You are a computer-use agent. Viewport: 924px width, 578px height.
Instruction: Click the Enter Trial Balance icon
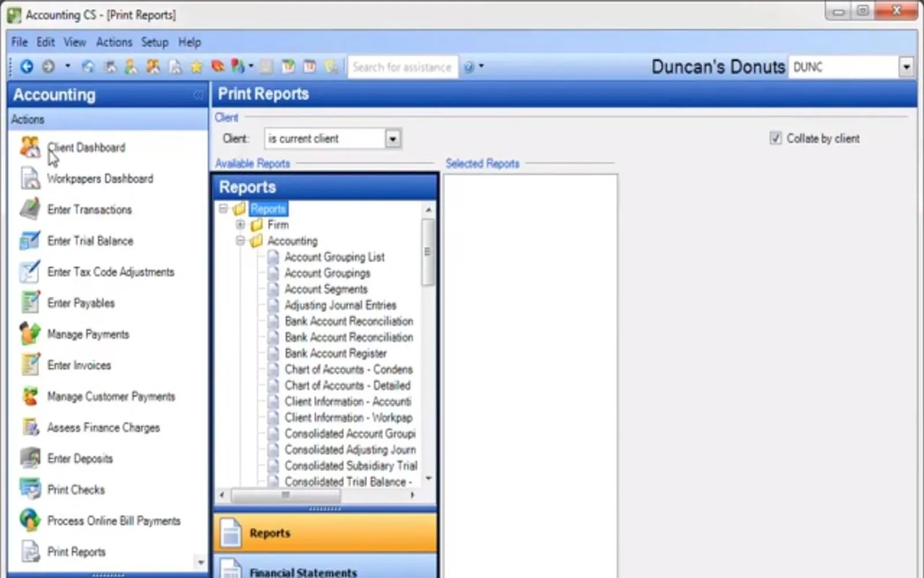29,240
